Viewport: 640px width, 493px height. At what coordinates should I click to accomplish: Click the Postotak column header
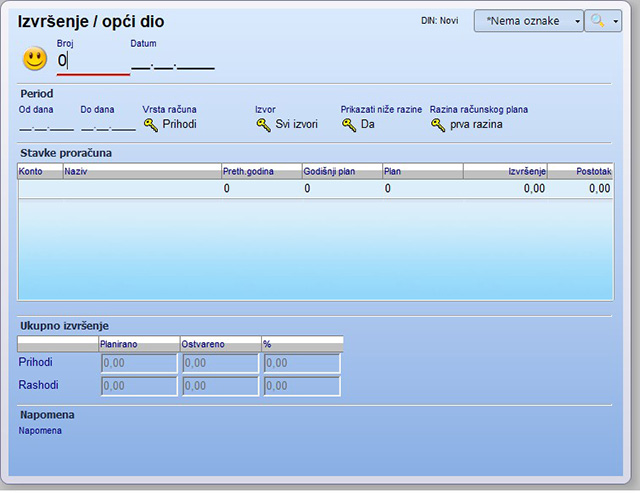pyautogui.click(x=580, y=171)
